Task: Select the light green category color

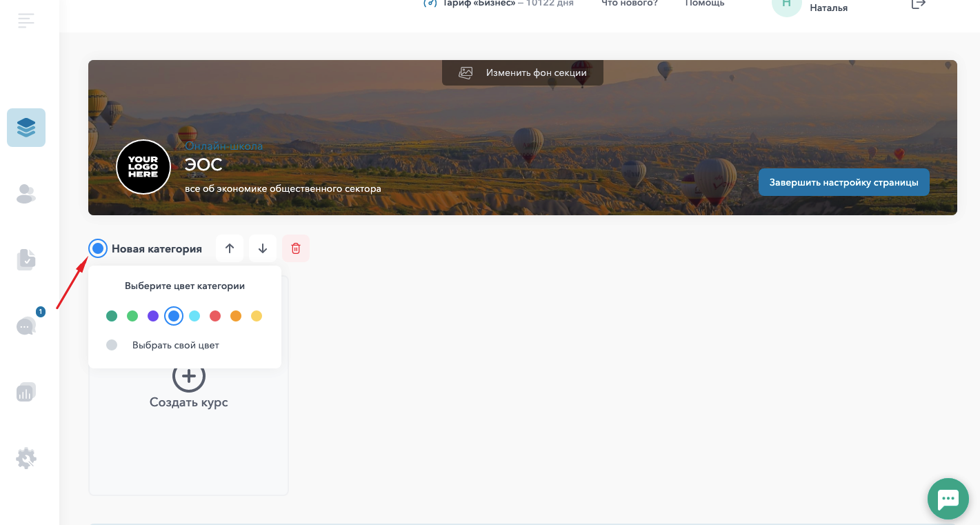Action: point(132,316)
